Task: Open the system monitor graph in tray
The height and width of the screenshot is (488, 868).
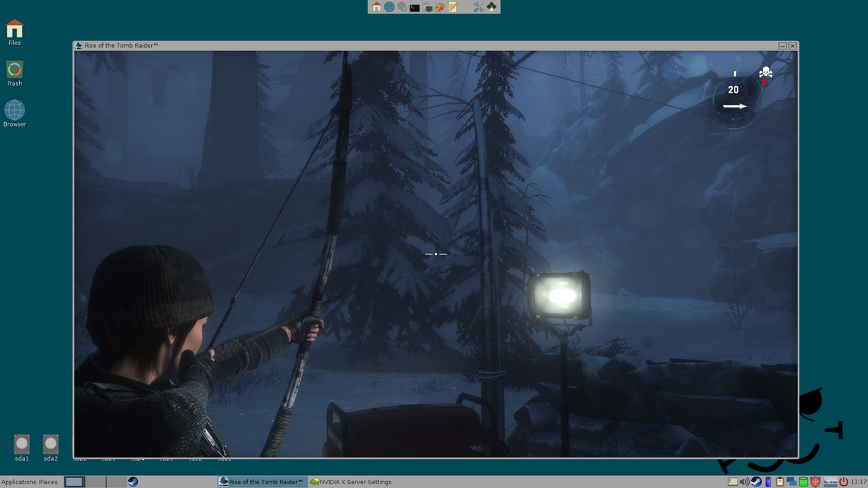Action: [831, 482]
